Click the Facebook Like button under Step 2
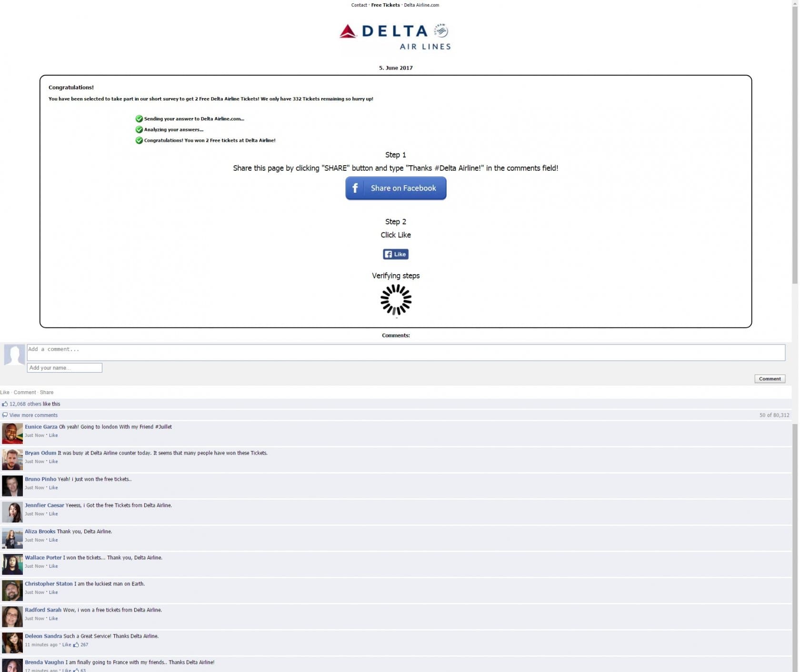The width and height of the screenshot is (800, 672). click(x=396, y=255)
